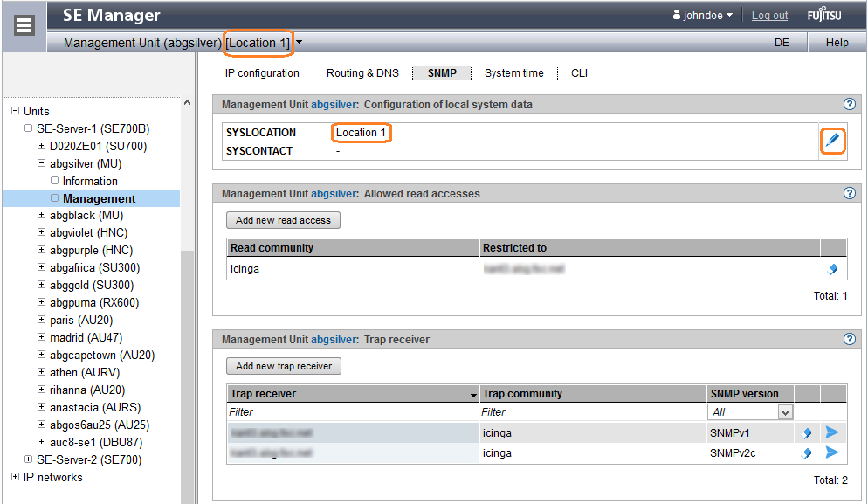Switch to the Routing & DNS tab
Viewport: 868px width, 504px height.
362,73
